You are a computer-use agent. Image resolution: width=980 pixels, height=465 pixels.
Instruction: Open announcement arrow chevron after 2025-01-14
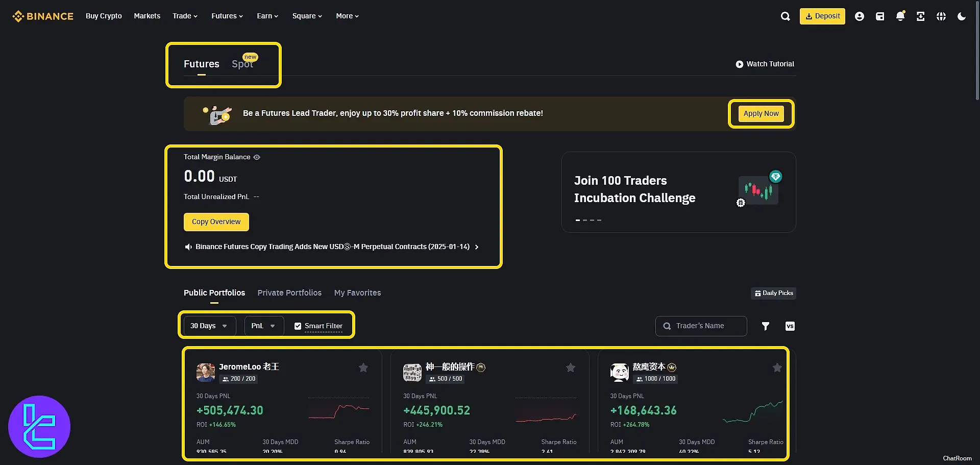[477, 247]
